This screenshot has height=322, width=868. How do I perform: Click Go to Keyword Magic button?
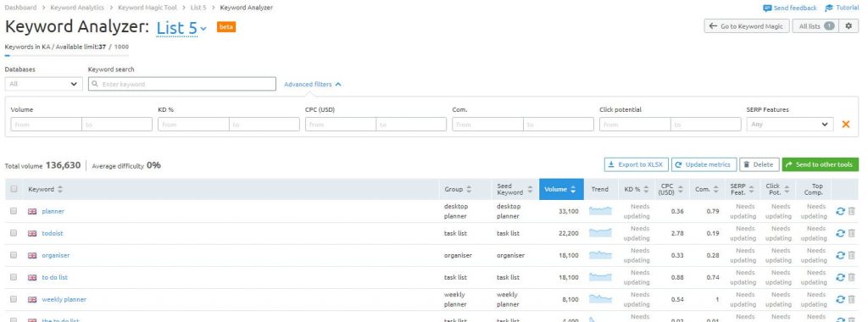[x=747, y=26]
